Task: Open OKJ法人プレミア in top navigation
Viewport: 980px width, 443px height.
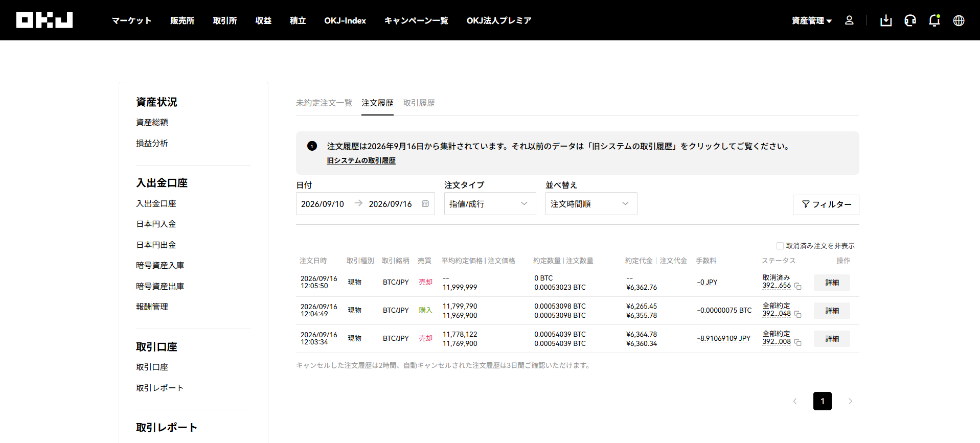Action: (499, 20)
